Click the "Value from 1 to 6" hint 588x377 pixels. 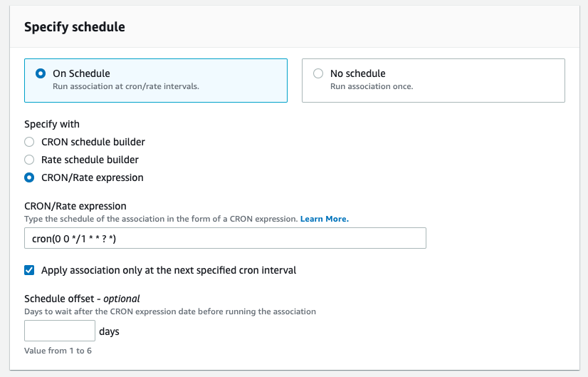pos(57,349)
